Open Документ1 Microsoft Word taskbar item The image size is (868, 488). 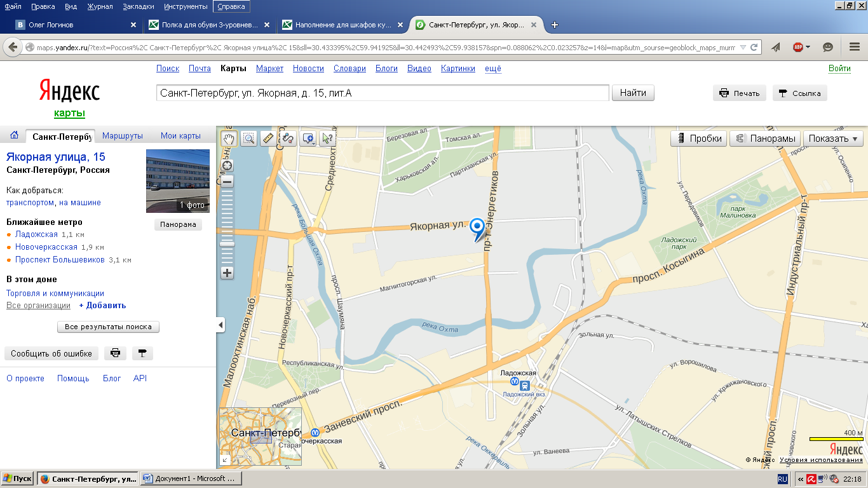pyautogui.click(x=191, y=479)
